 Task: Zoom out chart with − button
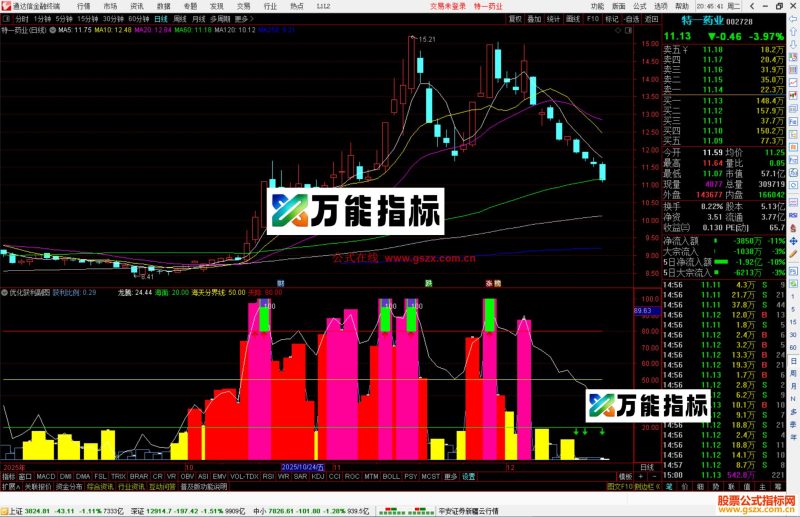point(655,476)
